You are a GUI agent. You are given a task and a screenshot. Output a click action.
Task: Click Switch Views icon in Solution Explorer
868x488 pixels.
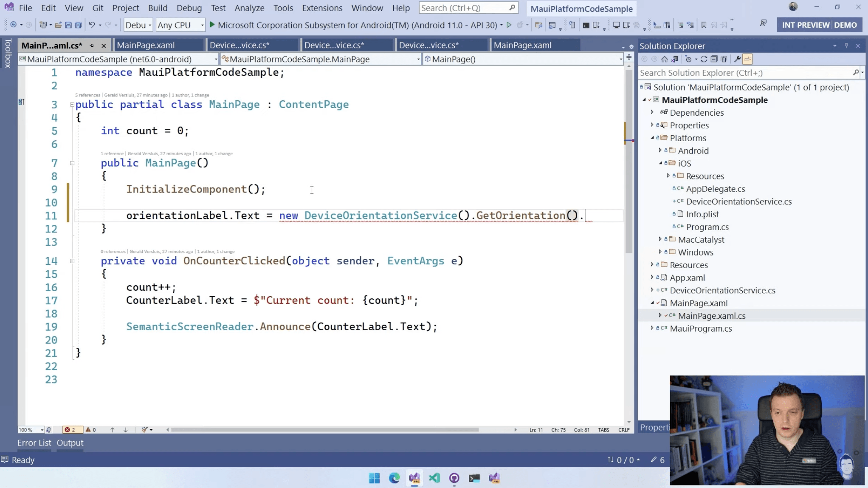pos(674,59)
